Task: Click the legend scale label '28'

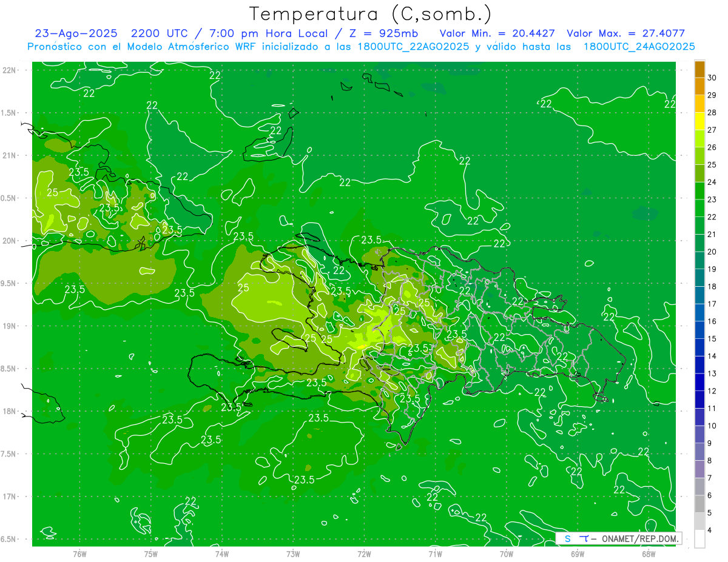Action: 712,113
